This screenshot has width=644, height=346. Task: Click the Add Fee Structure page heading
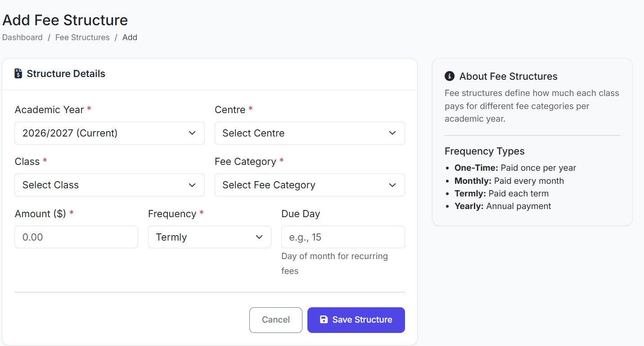(x=65, y=20)
